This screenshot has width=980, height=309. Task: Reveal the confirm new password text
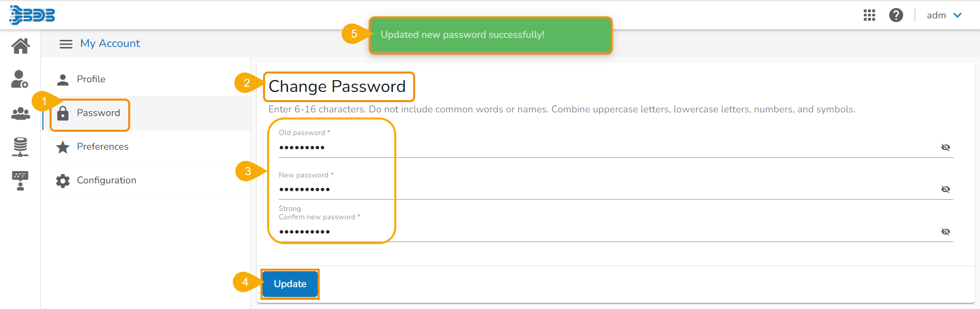click(945, 232)
